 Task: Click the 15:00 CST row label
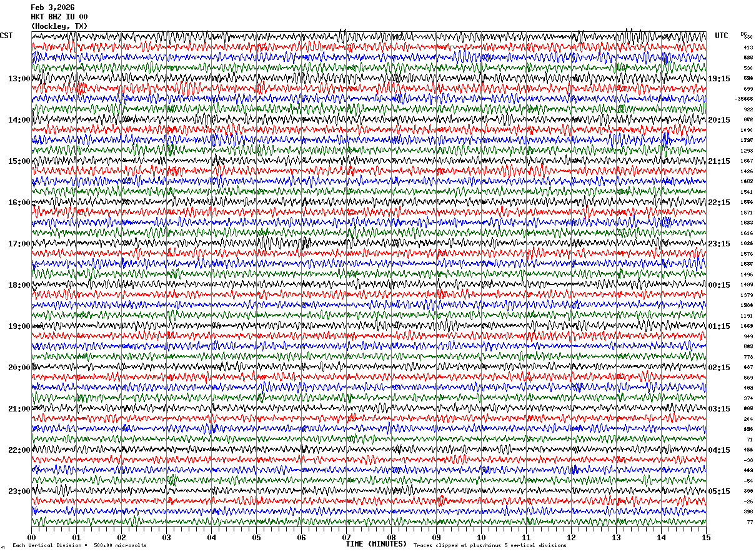(x=19, y=161)
